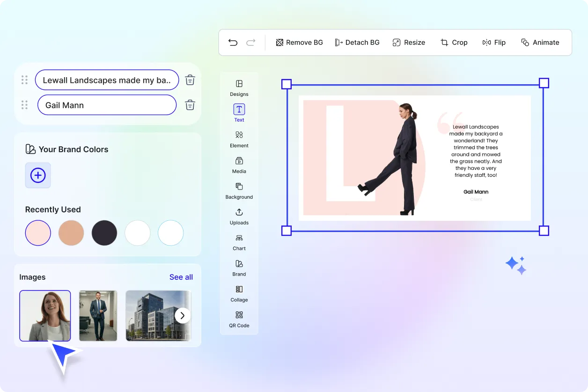Click Remove BG in the toolbar

pyautogui.click(x=299, y=42)
